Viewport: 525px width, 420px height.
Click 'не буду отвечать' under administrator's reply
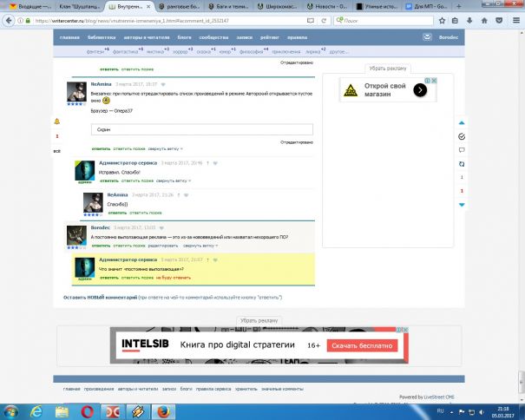click(174, 279)
